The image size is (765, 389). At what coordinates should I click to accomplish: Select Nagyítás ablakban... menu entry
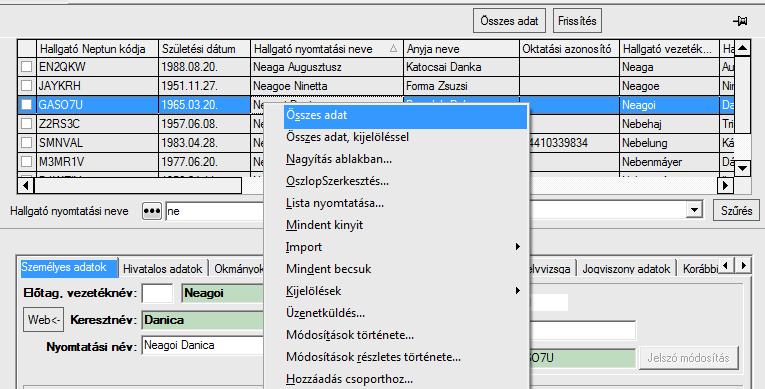(405, 159)
